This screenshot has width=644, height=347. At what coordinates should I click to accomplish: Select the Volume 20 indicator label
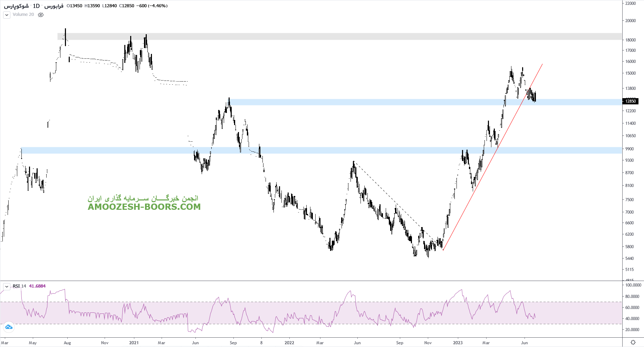(x=23, y=15)
